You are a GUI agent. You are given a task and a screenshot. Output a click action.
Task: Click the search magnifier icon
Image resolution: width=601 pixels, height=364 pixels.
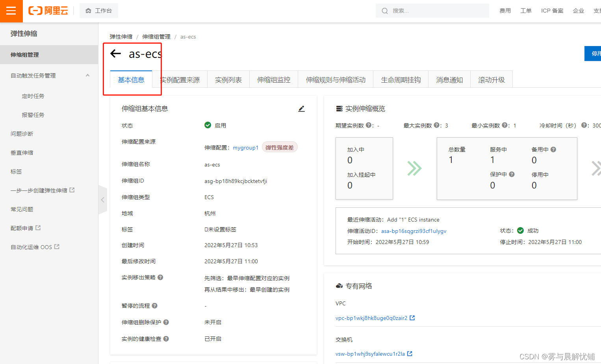385,11
